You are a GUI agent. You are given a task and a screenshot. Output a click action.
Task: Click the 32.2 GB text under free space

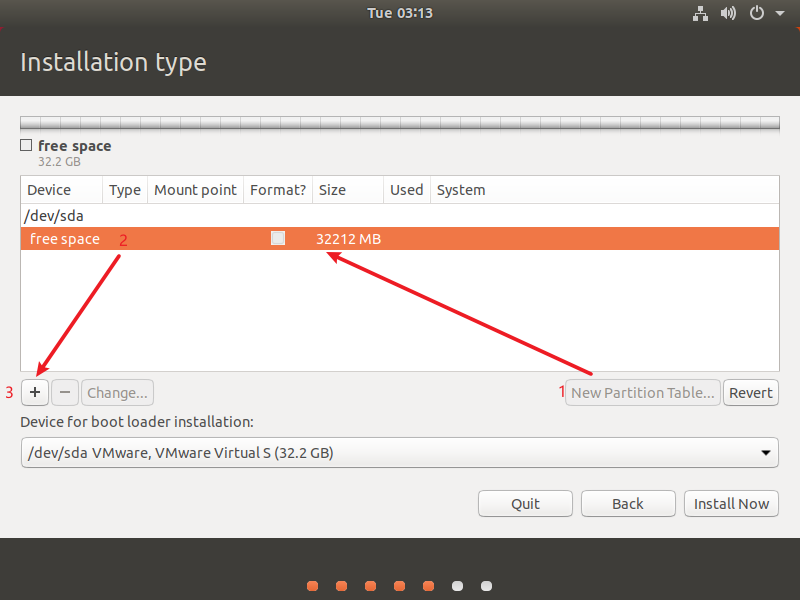coord(59,162)
